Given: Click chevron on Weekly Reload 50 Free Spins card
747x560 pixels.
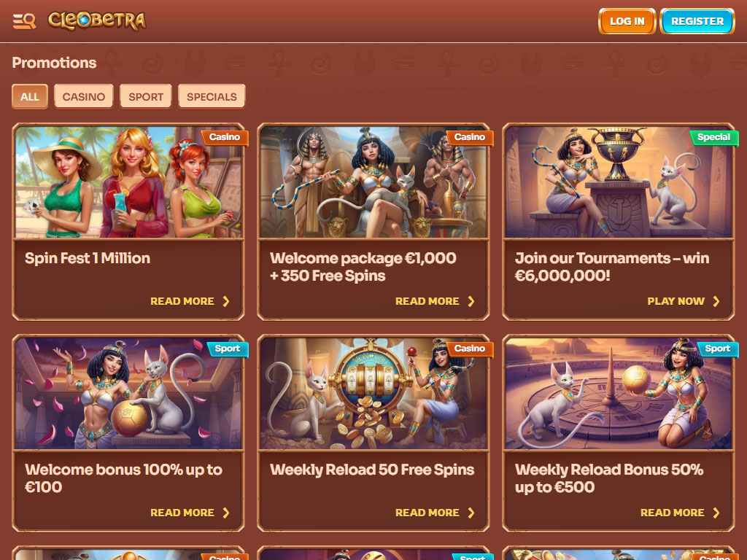Looking at the screenshot, I should click(x=471, y=513).
